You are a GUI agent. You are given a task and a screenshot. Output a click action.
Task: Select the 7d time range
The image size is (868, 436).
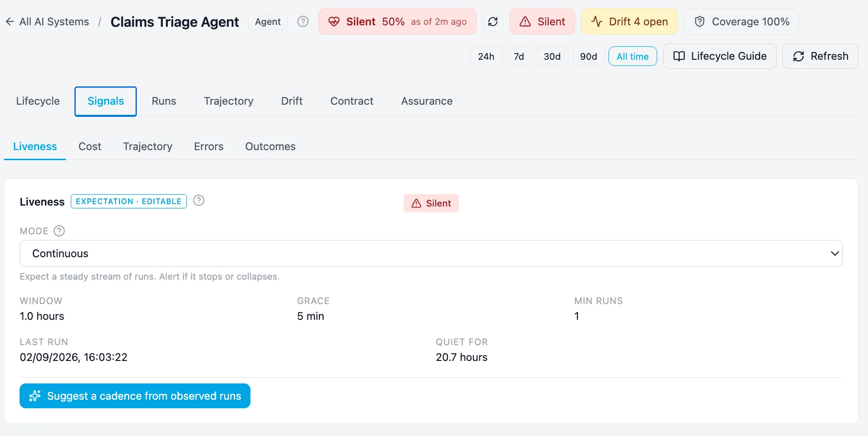click(519, 56)
